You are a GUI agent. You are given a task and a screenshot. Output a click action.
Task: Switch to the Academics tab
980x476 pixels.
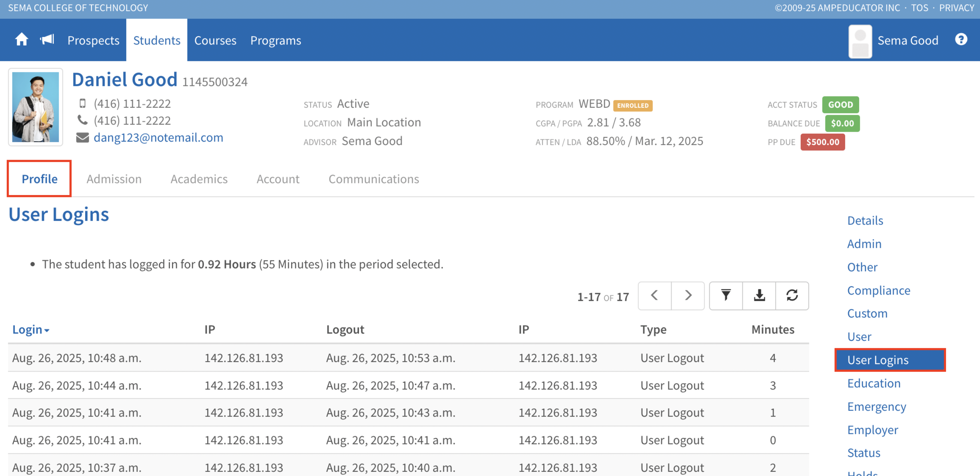click(198, 179)
